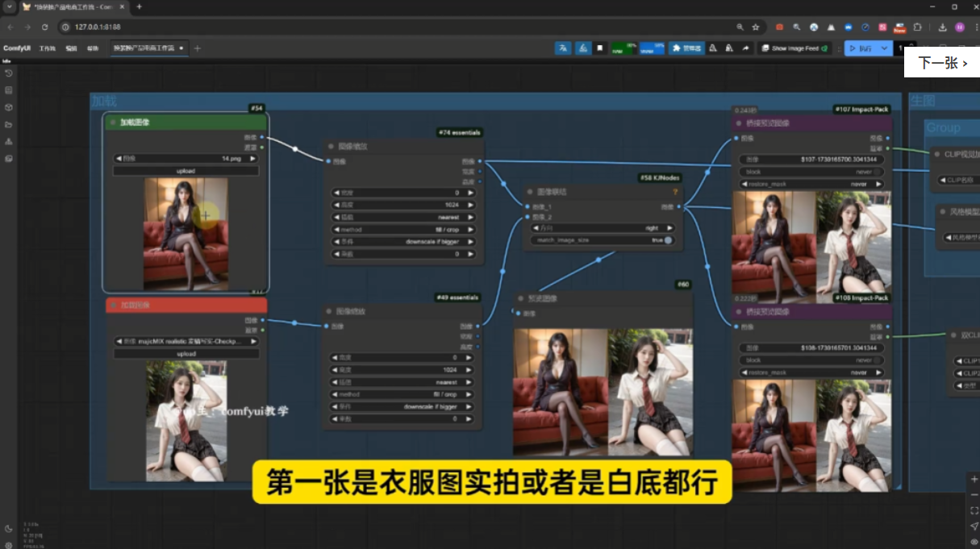Open the workflows folder icon in sidebar

click(x=8, y=125)
